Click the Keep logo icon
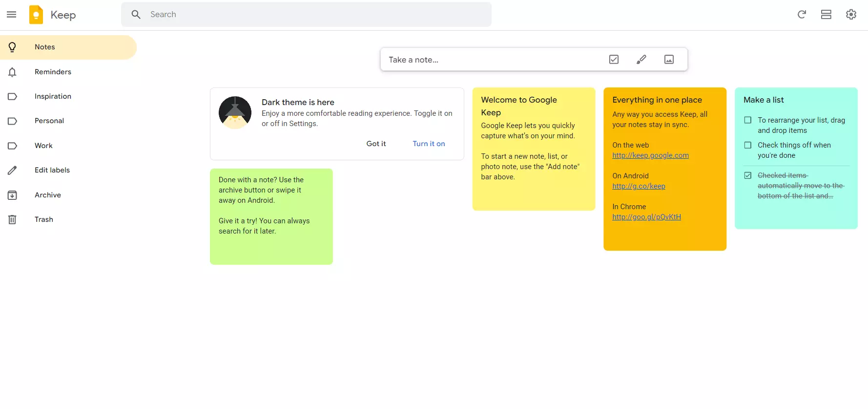Image resolution: width=868 pixels, height=409 pixels. pos(36,15)
